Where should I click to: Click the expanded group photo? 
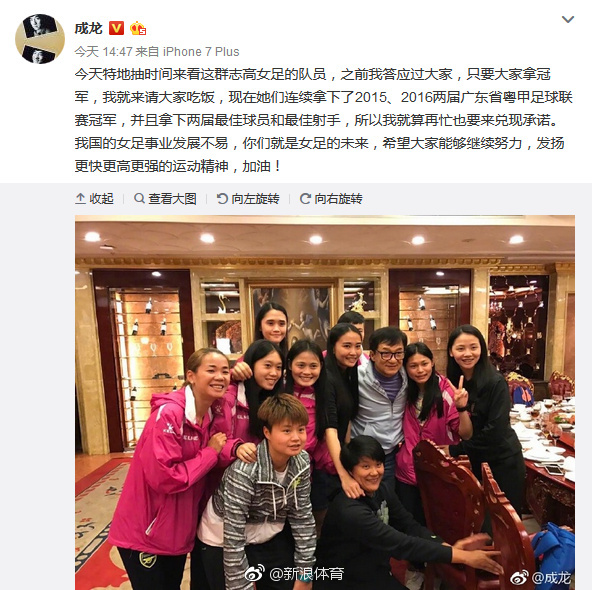pyautogui.click(x=325, y=402)
